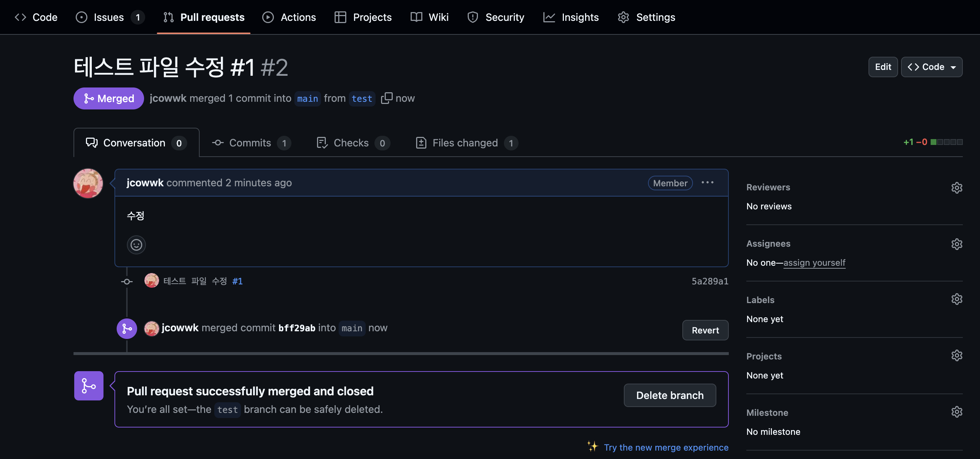The height and width of the screenshot is (459, 980).
Task: Click the main branch link in header
Action: coord(308,99)
